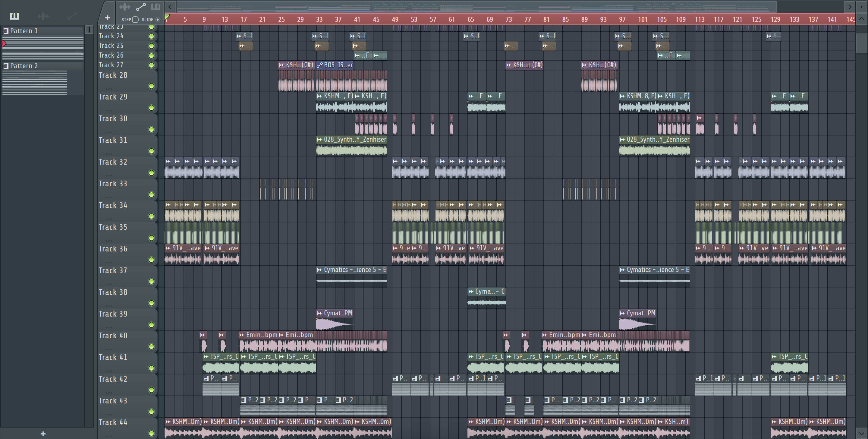Open Cymat..PM clip menu at bar 33

pyautogui.click(x=319, y=313)
